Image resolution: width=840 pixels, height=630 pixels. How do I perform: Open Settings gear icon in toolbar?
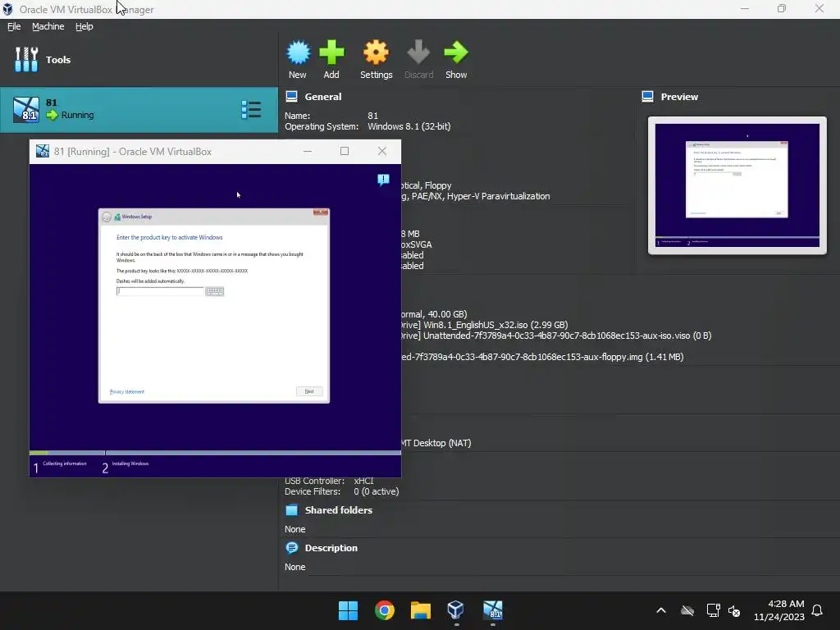click(x=376, y=52)
